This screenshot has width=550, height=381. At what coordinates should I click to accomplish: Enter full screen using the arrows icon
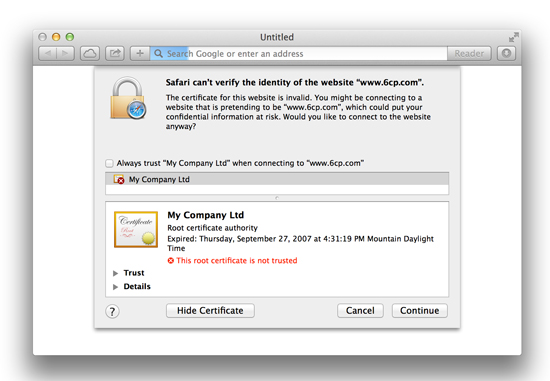coord(514,37)
